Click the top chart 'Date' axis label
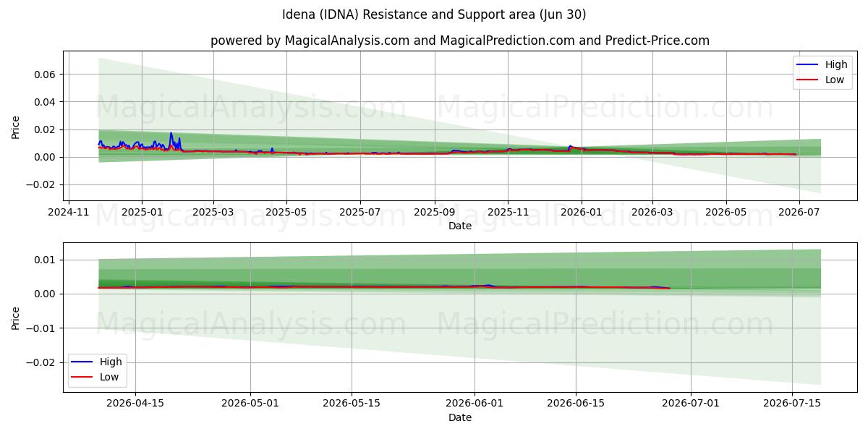Viewport: 868px width, 434px height. (460, 226)
